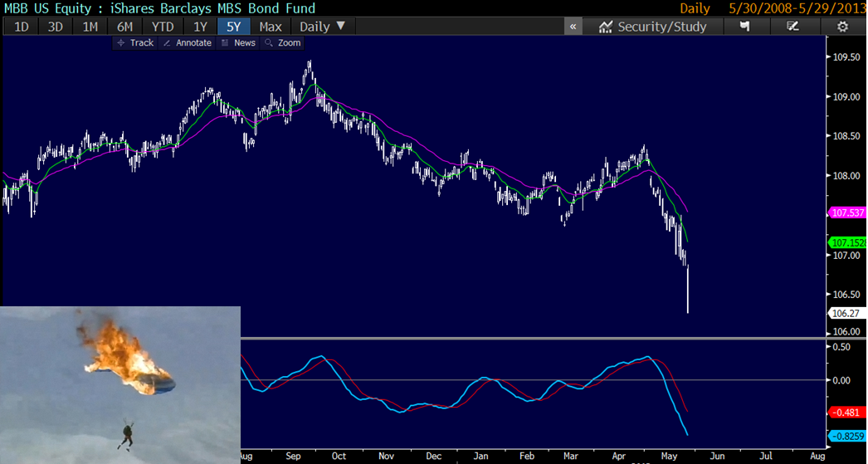Click the 106.00 price axis label
Screen dimensions: 868x464
846,331
